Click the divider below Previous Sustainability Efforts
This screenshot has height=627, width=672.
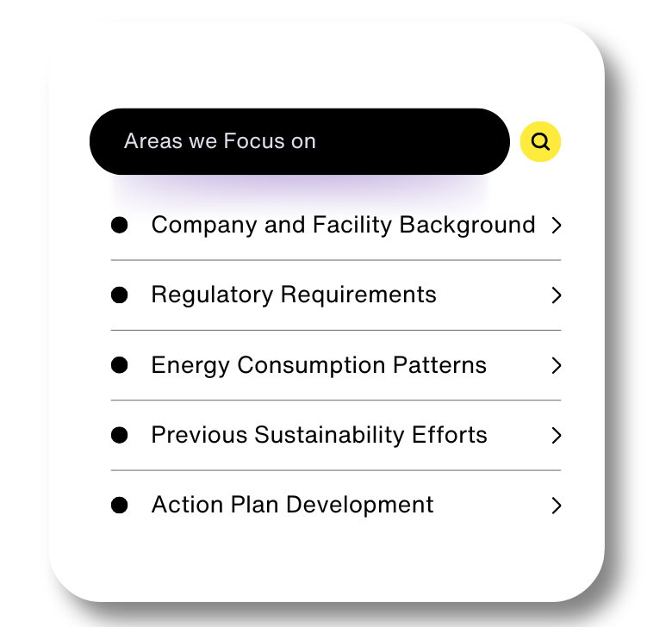pyautogui.click(x=336, y=470)
